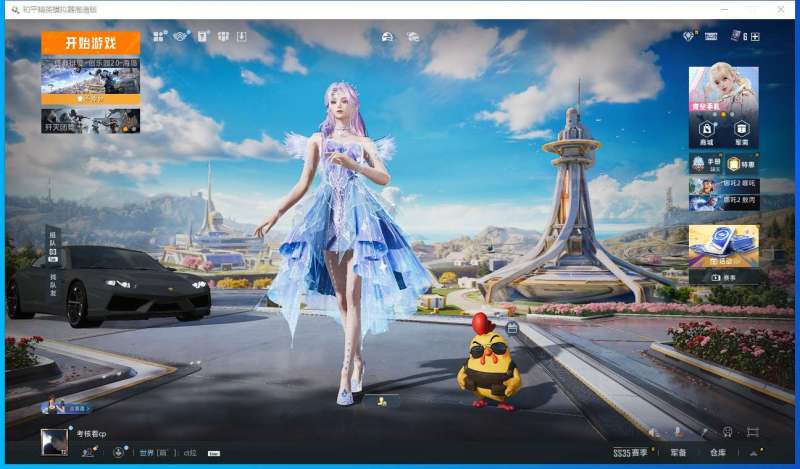Click the player avatar thumbnail at bottom left
The image size is (800, 469).
click(x=54, y=441)
